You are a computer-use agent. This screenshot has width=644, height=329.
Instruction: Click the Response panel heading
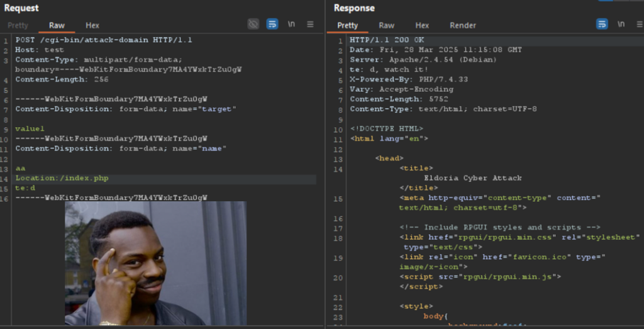pyautogui.click(x=354, y=8)
